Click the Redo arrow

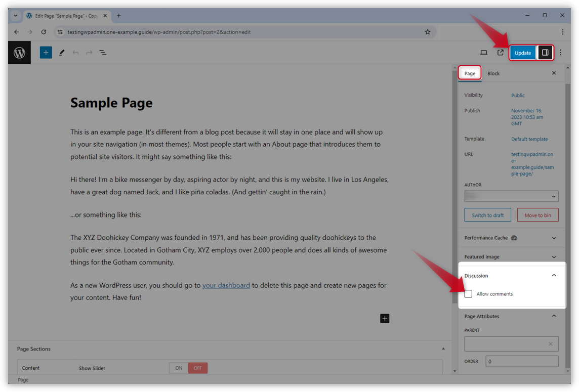(90, 52)
